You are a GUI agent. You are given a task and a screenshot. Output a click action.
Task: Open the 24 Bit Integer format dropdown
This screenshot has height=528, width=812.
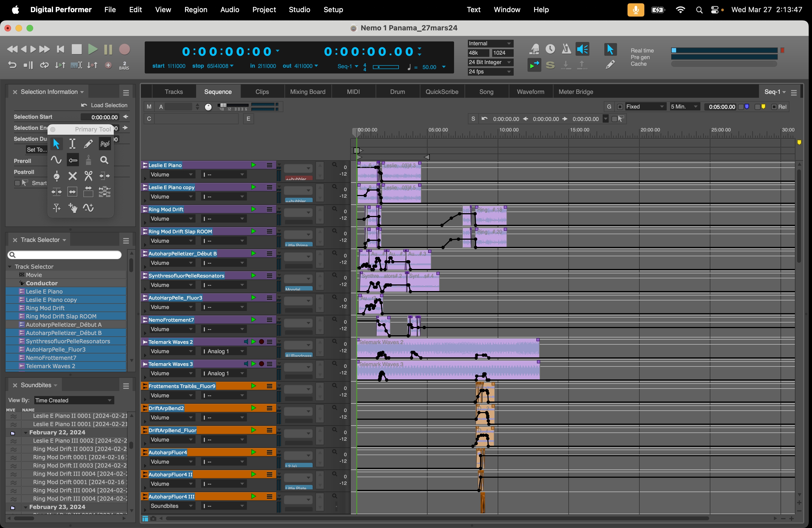490,62
